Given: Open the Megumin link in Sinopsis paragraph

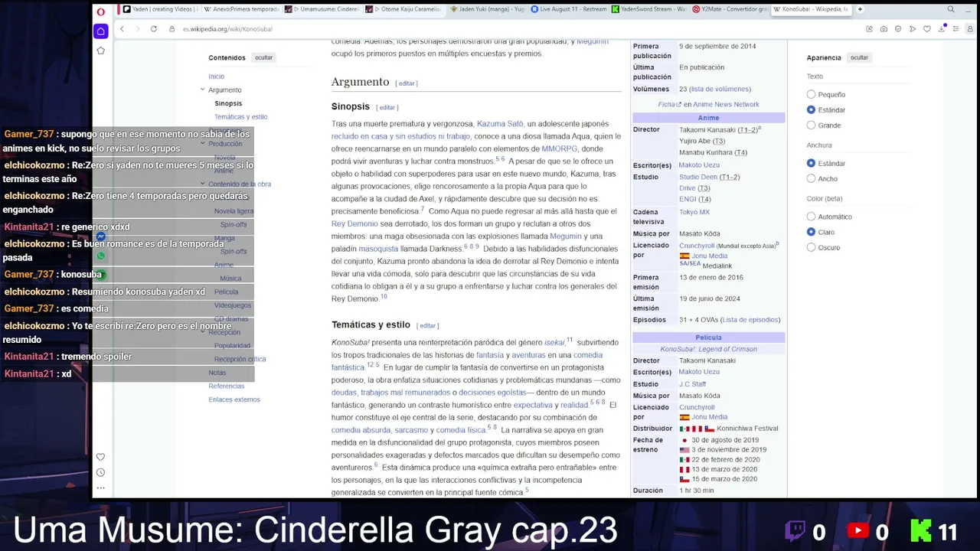Looking at the screenshot, I should tap(566, 236).
